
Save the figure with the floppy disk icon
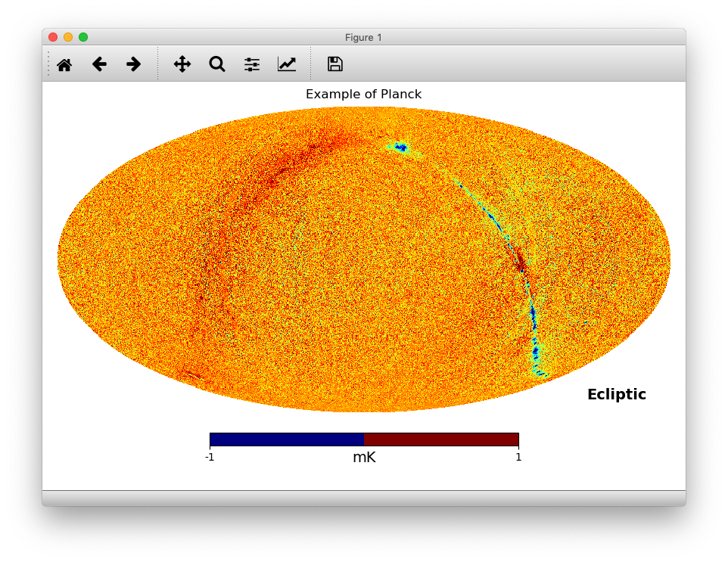334,64
